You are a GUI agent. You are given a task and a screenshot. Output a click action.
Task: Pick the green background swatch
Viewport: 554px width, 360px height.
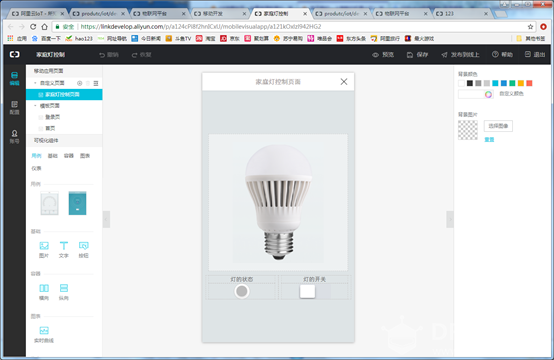click(512, 83)
